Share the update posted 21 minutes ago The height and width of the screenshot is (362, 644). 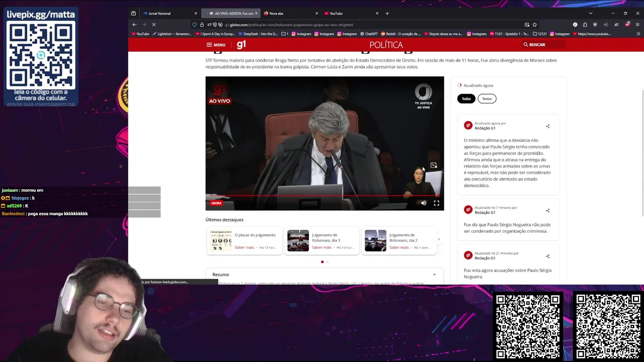click(548, 256)
